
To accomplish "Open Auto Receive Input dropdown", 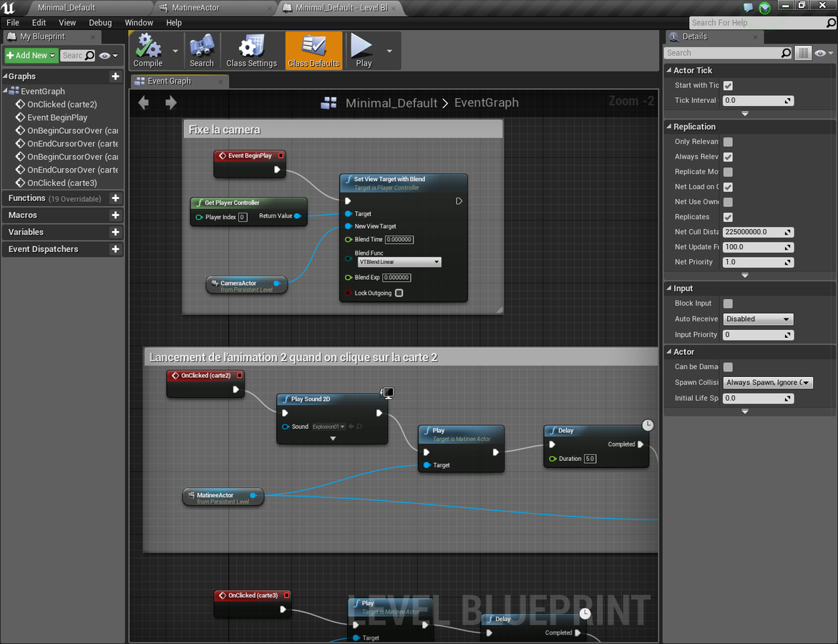I will point(758,319).
